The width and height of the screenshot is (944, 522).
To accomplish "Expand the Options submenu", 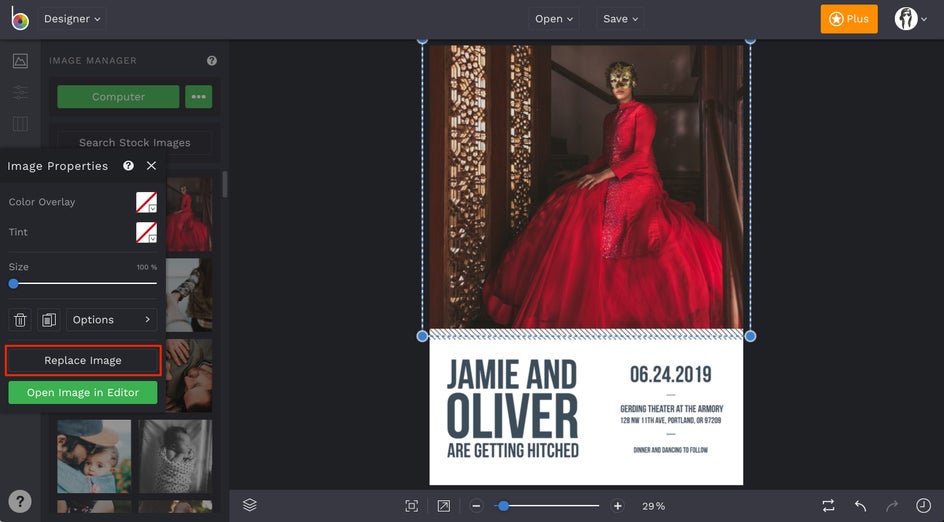I will tap(111, 320).
